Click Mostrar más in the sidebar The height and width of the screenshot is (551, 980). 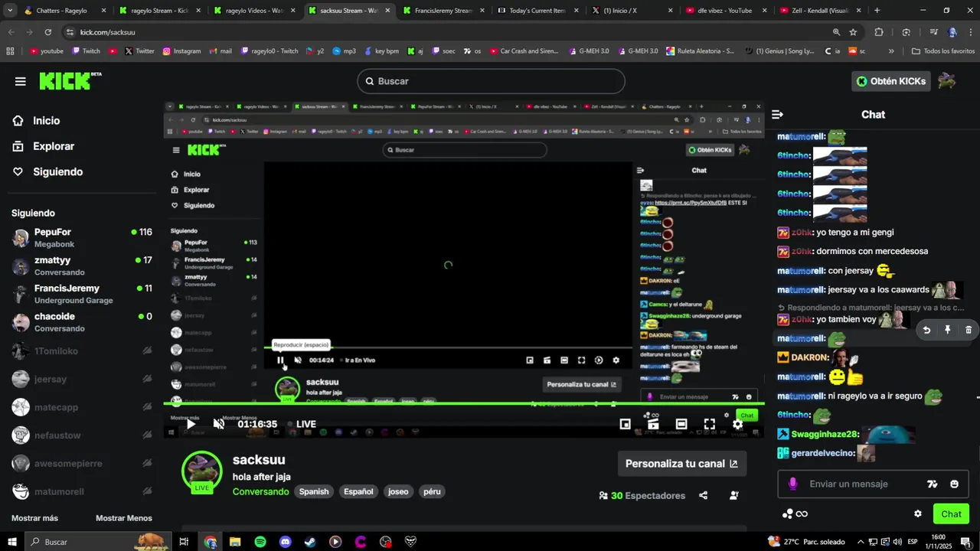tap(34, 518)
